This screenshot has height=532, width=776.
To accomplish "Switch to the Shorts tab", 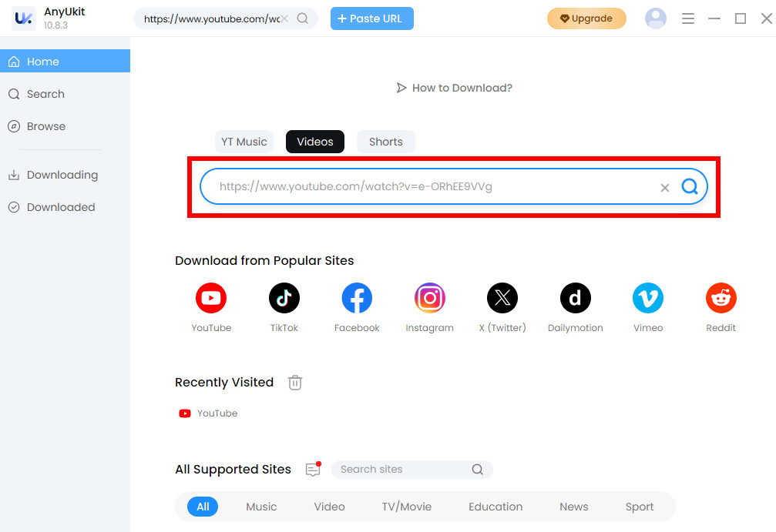I will (x=385, y=142).
